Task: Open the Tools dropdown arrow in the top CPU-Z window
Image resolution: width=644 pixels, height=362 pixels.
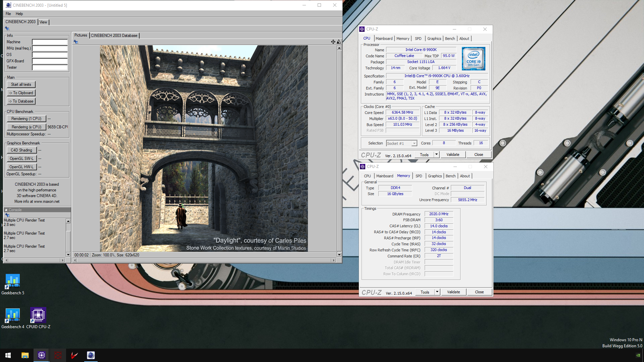Action: (x=436, y=155)
